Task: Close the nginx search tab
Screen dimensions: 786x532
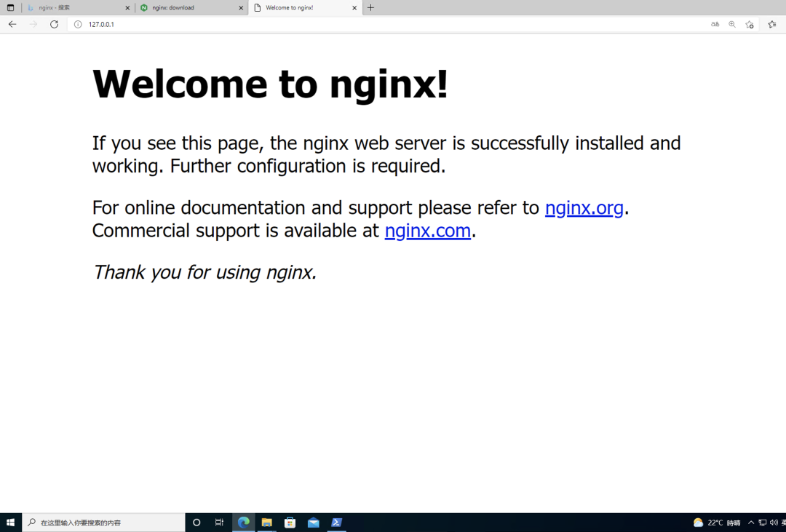Action: [x=127, y=7]
